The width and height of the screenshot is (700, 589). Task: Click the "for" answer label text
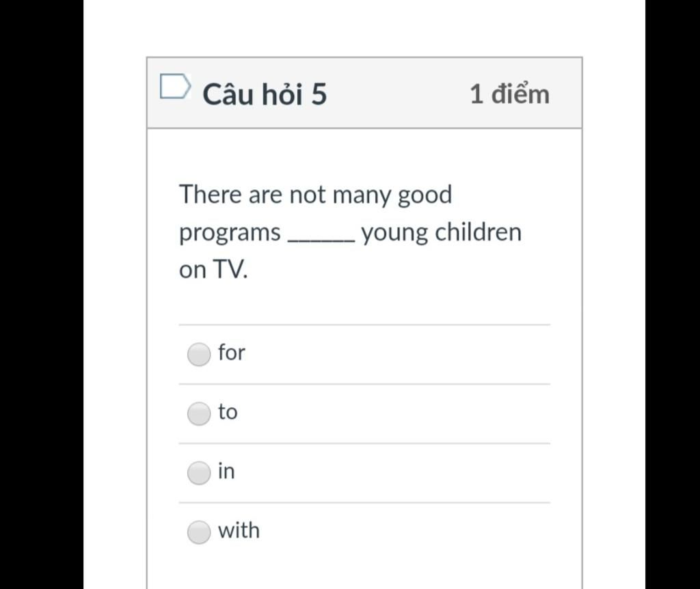click(x=231, y=352)
